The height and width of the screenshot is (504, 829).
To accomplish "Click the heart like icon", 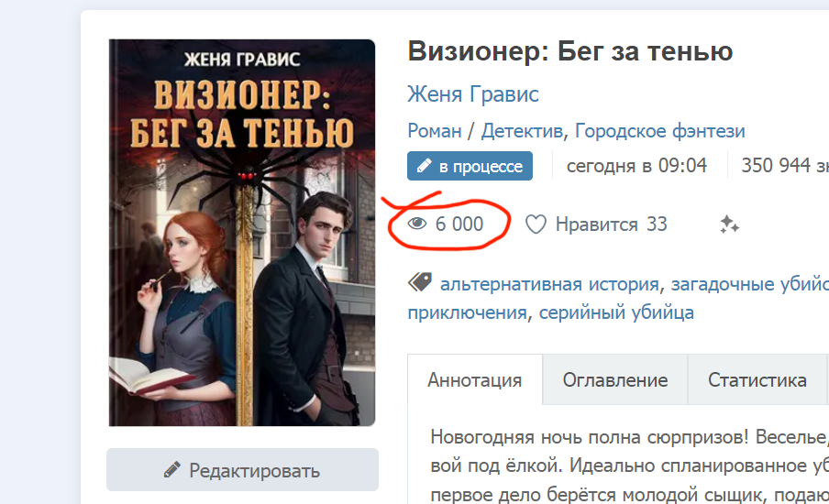I will tap(536, 225).
